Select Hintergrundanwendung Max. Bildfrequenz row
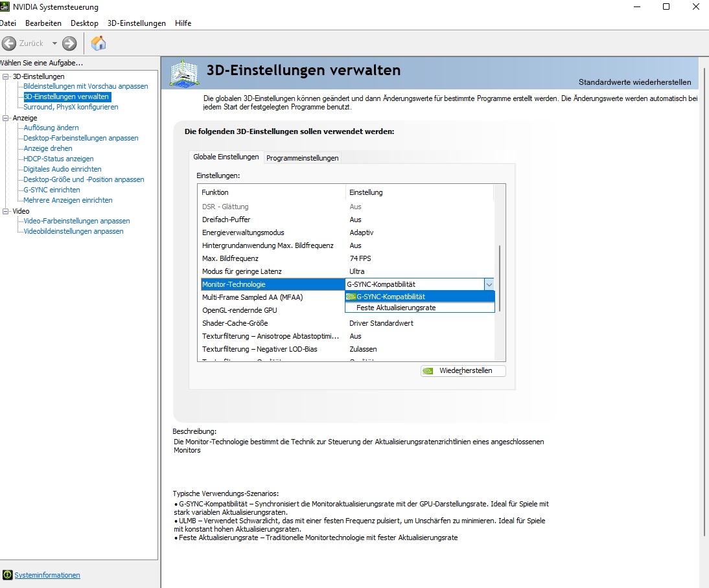Viewport: 709px width, 588px height. click(x=347, y=245)
